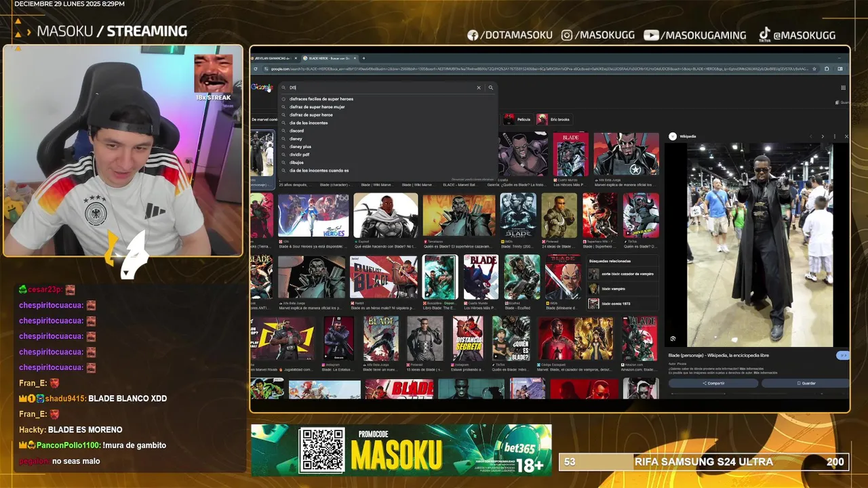
Task: Clear the Google search box with the X
Action: click(478, 87)
